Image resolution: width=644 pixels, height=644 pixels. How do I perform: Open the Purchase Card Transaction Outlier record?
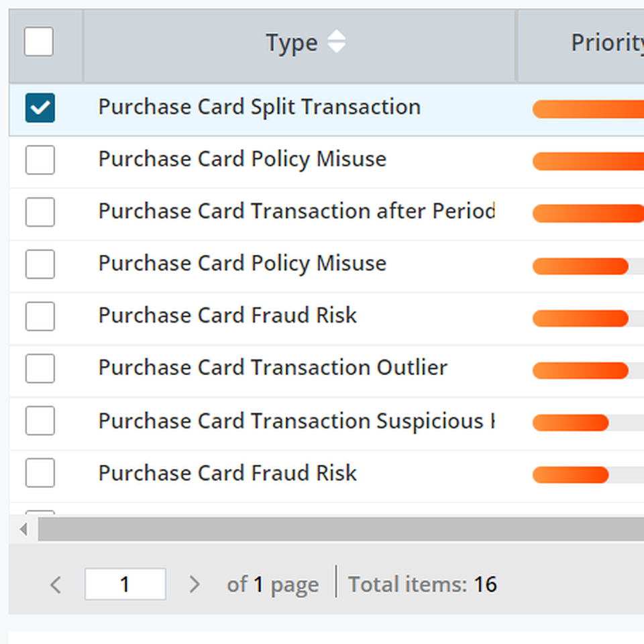272,368
